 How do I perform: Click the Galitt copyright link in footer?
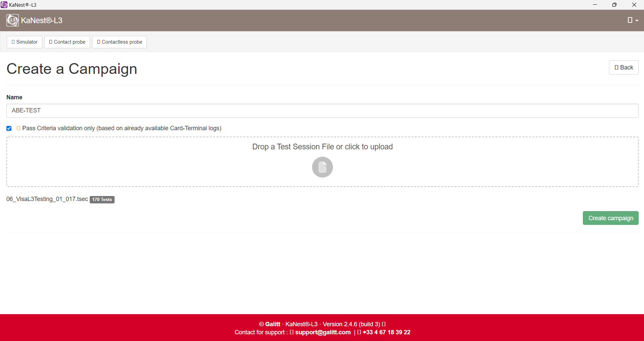(272, 324)
